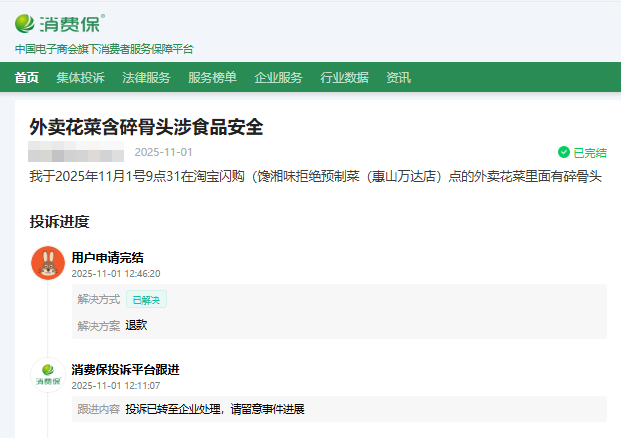Open the 资讯 navigation tab
621x438 pixels.
398,78
